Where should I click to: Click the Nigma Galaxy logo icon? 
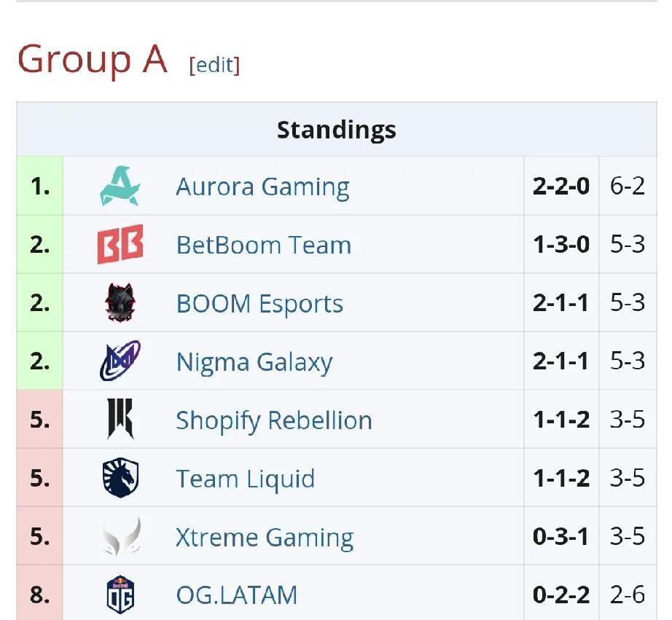coord(120,361)
